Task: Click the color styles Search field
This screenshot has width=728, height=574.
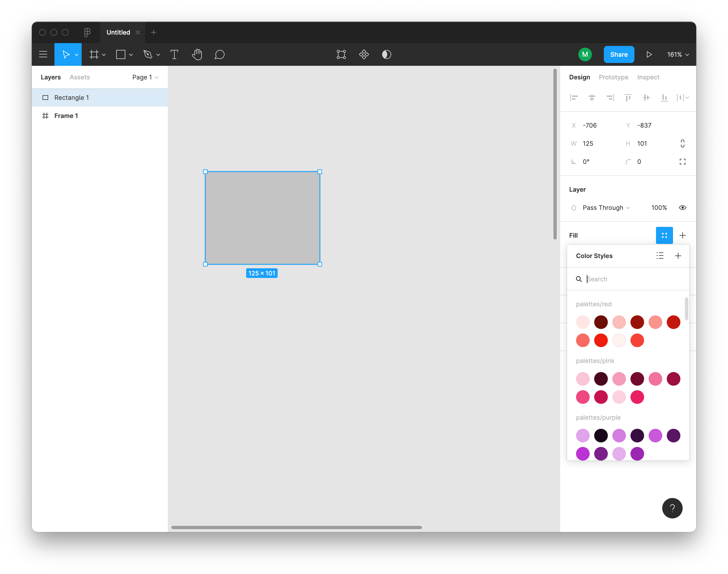Action: point(632,279)
